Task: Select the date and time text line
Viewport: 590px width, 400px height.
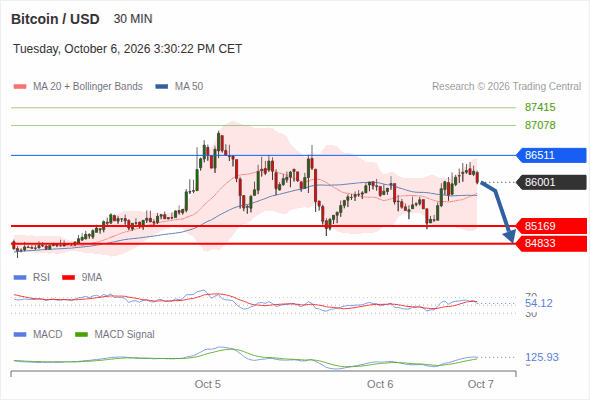Action: [128, 49]
